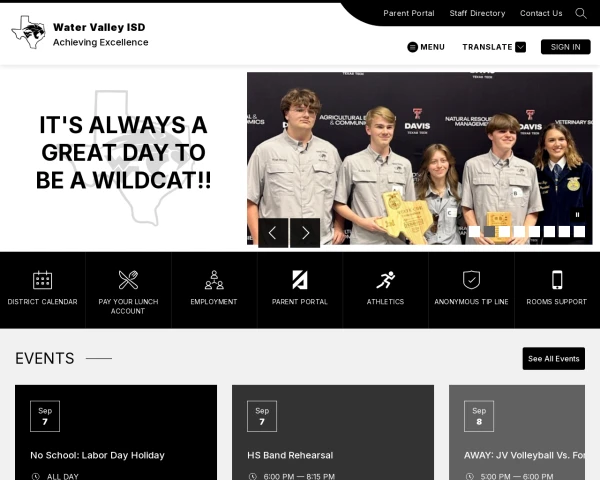Click the Anonymous Tip Line shield icon
600x480 pixels.
click(471, 280)
